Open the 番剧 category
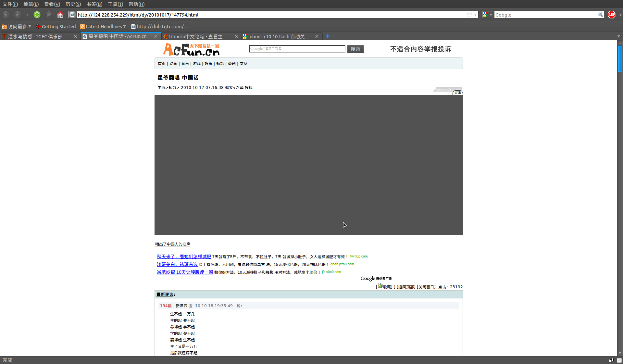This screenshot has width=623, height=364. pyautogui.click(x=232, y=64)
